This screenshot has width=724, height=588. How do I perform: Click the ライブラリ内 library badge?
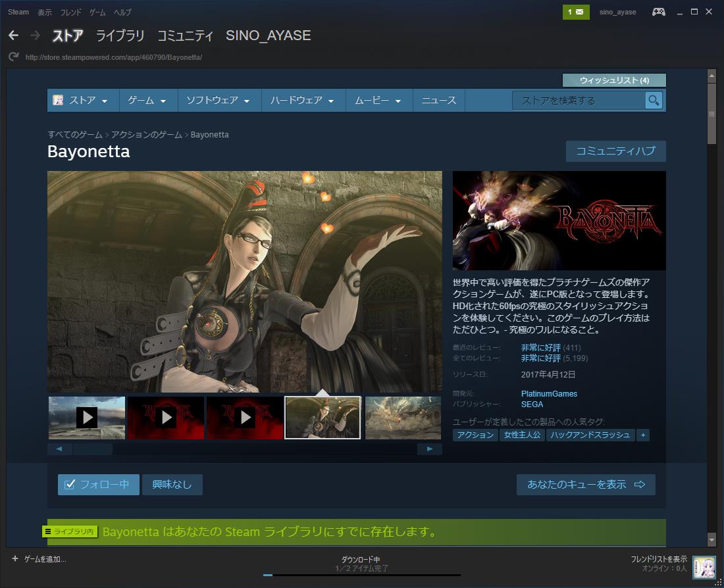coord(70,531)
